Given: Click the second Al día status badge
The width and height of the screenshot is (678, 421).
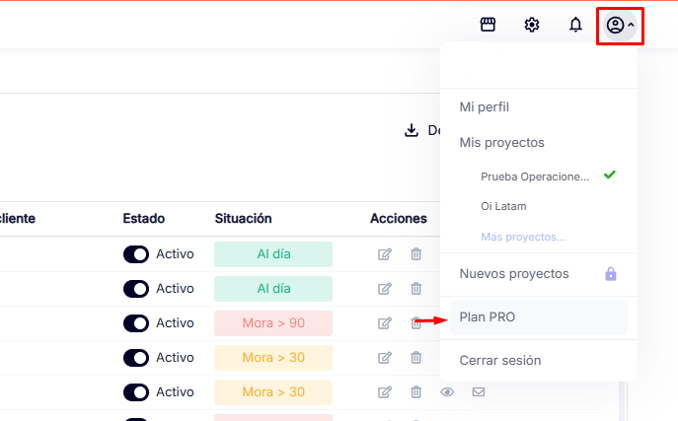Looking at the screenshot, I should click(273, 289).
